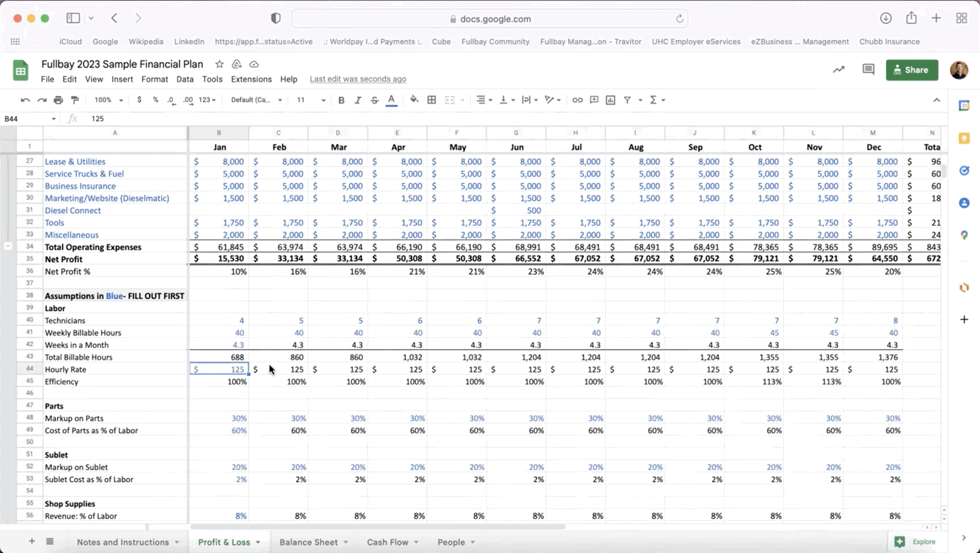Open the text color picker
This screenshot has width=980, height=553.
(x=391, y=100)
